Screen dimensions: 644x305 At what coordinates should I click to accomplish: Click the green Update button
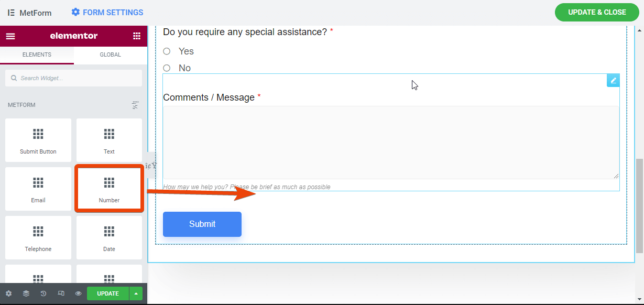coord(108,293)
